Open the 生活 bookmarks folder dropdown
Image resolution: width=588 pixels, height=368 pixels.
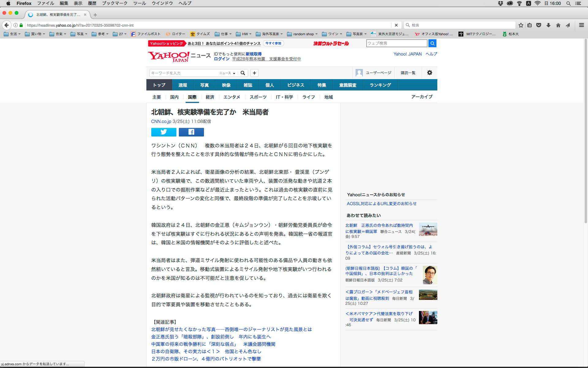(12, 34)
